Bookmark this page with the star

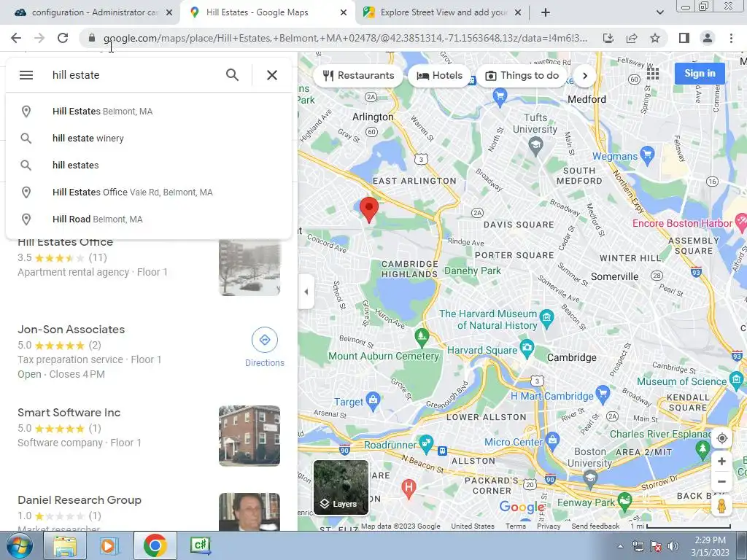tap(655, 38)
